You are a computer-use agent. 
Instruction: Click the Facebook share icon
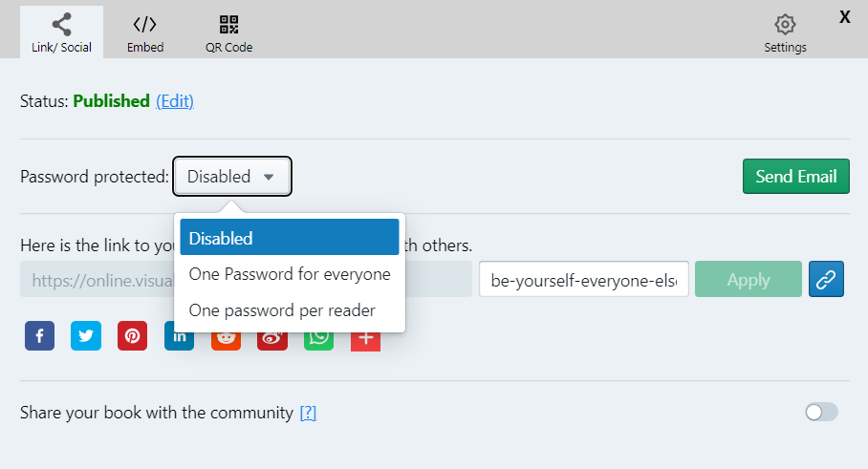39,336
